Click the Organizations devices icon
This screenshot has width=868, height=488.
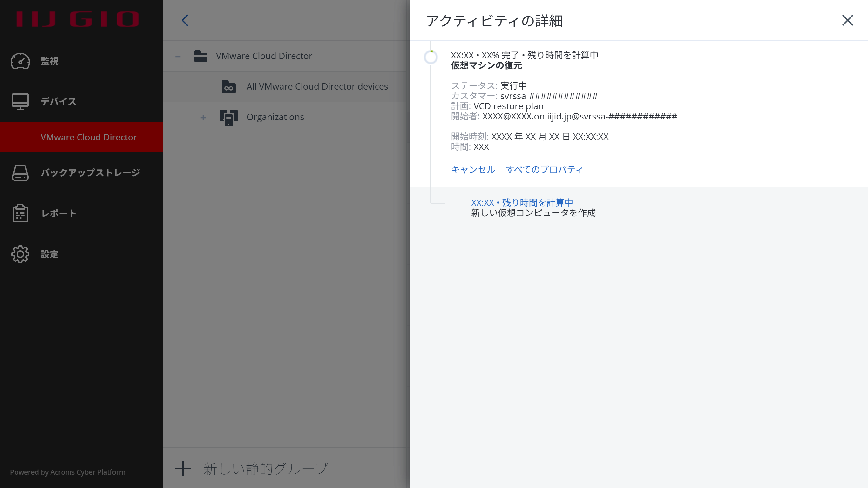[228, 117]
